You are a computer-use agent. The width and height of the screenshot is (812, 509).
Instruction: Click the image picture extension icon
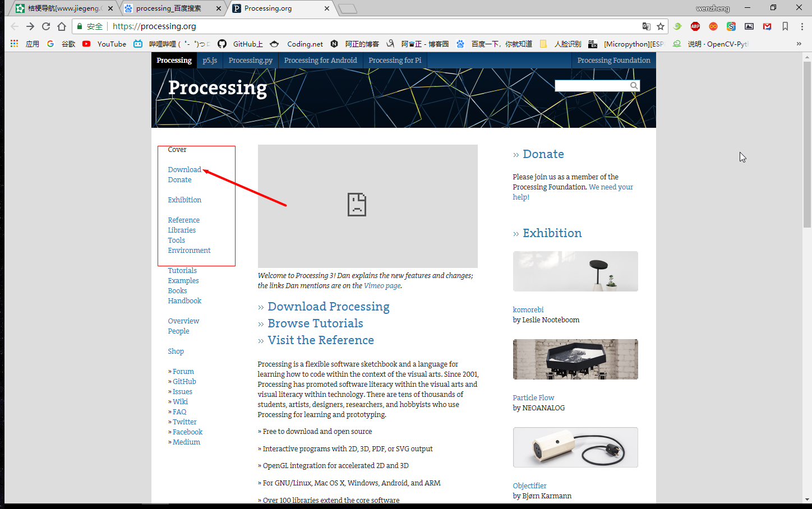click(749, 26)
